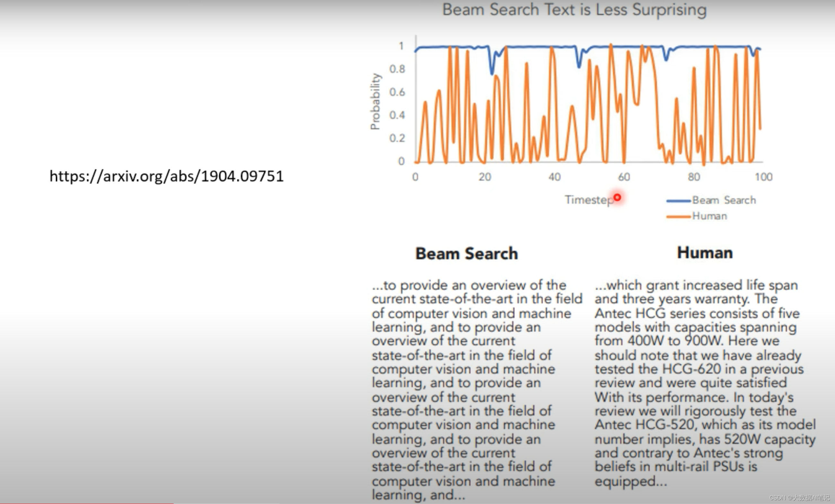Click the bold 'Human' column heading
This screenshot has height=504, width=835.
[x=705, y=253]
